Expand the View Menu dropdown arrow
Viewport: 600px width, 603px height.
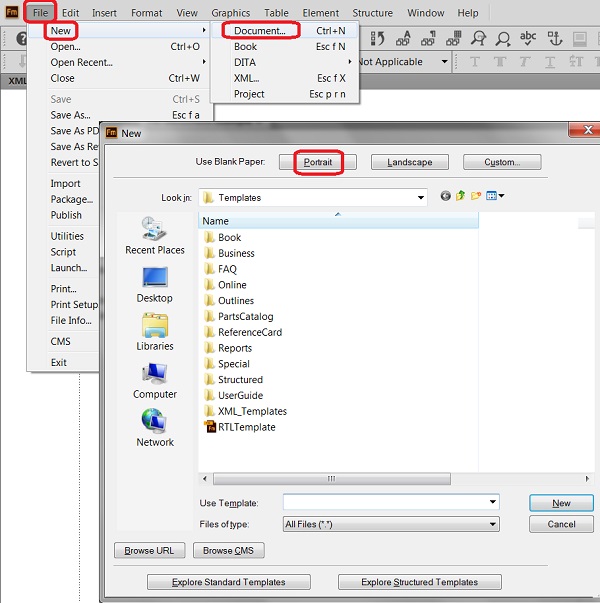pos(502,196)
